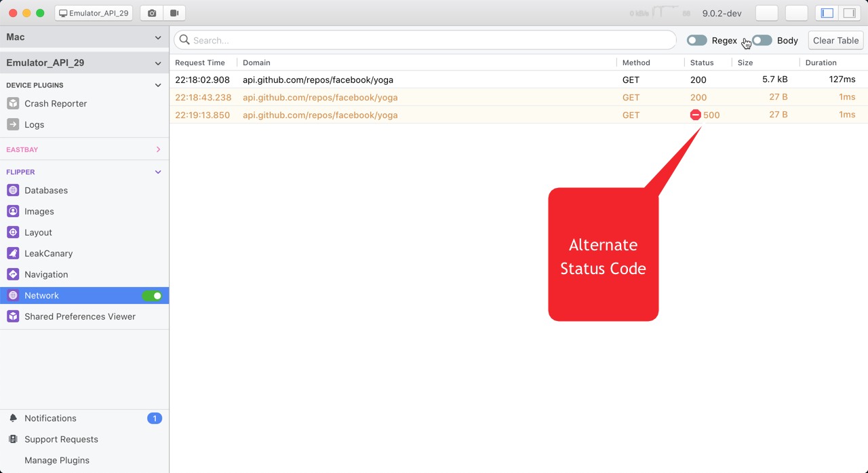The height and width of the screenshot is (473, 868).
Task: Select the request at 22:18:43.238
Action: 518,97
